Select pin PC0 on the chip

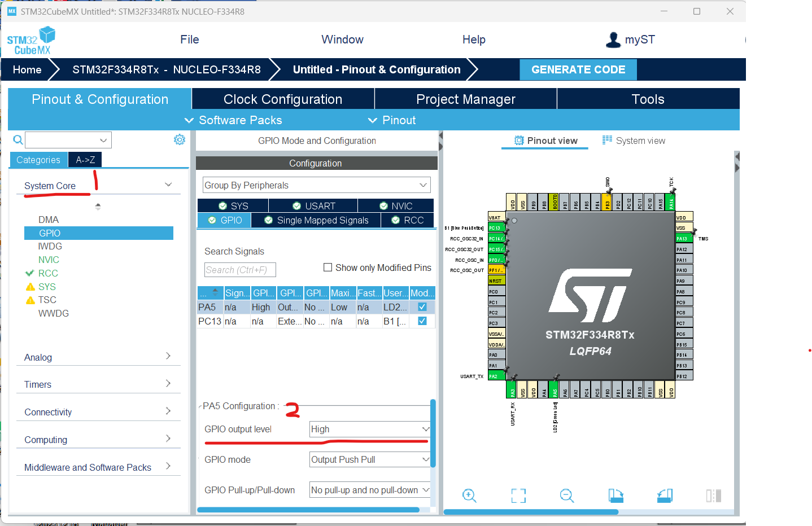pyautogui.click(x=496, y=291)
